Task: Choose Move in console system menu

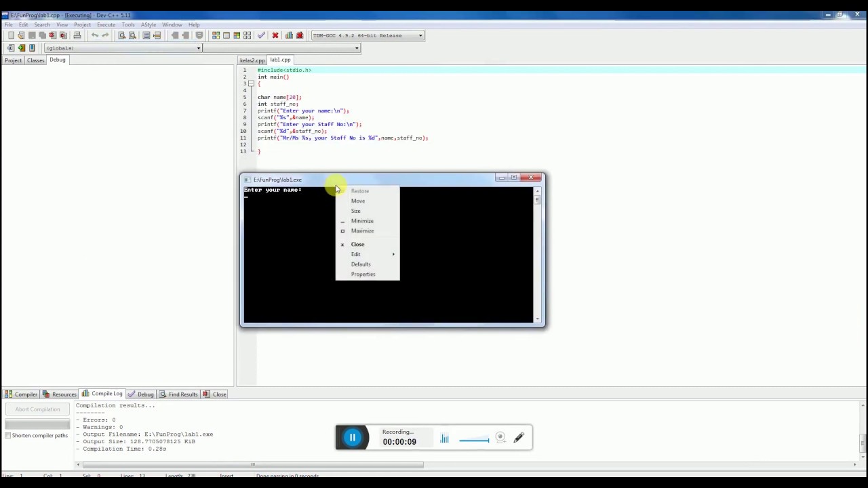Action: click(368, 201)
